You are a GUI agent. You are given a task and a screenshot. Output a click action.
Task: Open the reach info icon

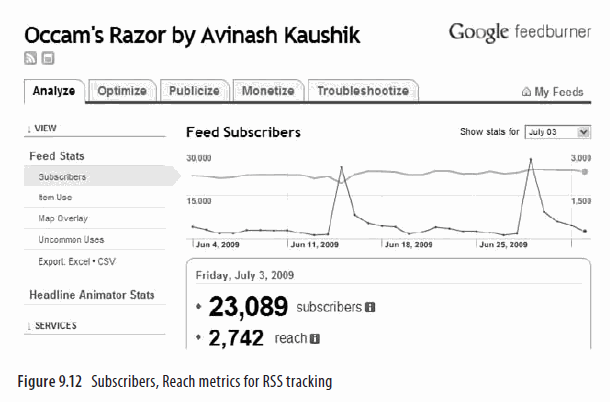pyautogui.click(x=314, y=339)
